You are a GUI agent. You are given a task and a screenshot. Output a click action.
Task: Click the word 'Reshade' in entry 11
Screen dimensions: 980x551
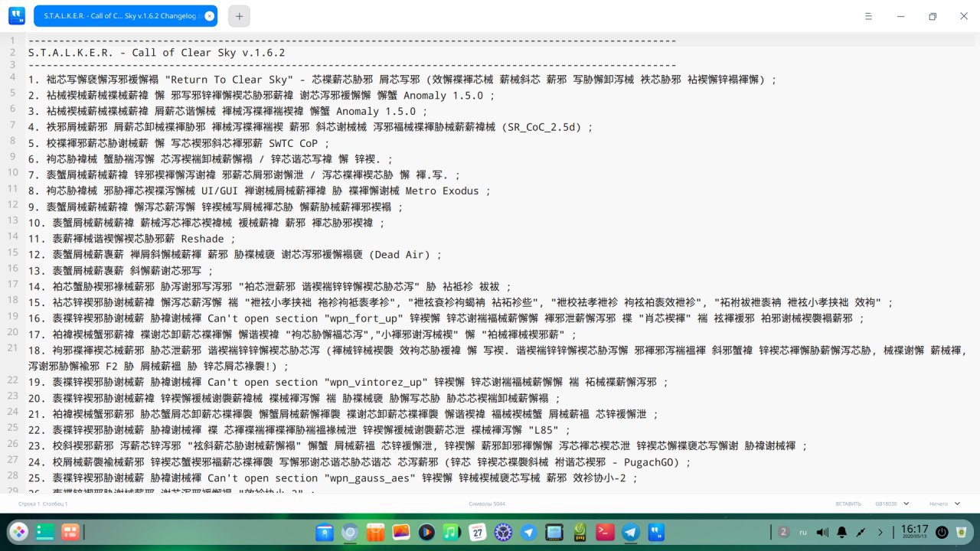(x=203, y=239)
